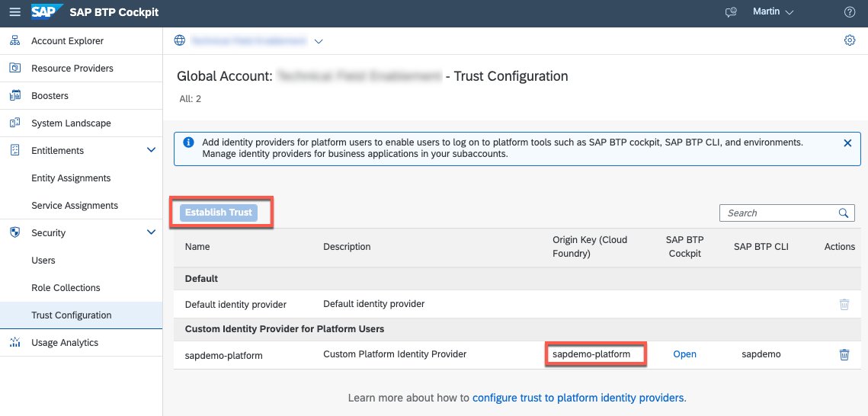
Task: Click the Resource Providers icon
Action: coord(15,69)
